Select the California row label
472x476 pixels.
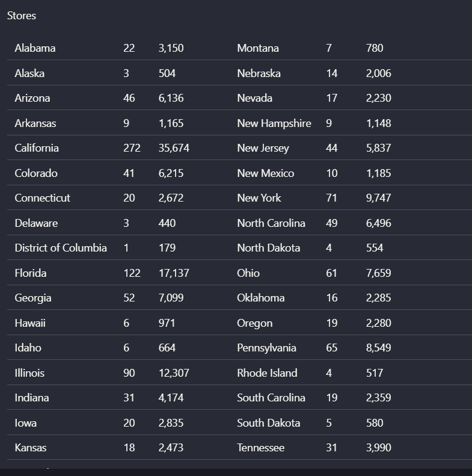[x=37, y=148]
